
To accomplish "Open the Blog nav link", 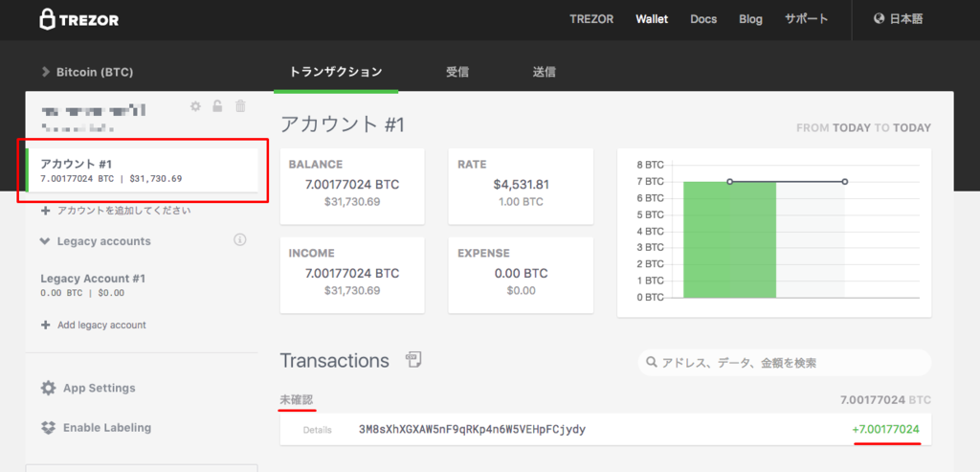I will point(750,19).
